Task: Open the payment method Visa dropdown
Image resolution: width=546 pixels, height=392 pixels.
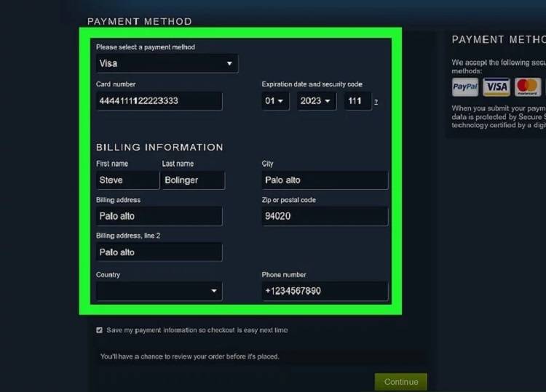Action: click(167, 63)
